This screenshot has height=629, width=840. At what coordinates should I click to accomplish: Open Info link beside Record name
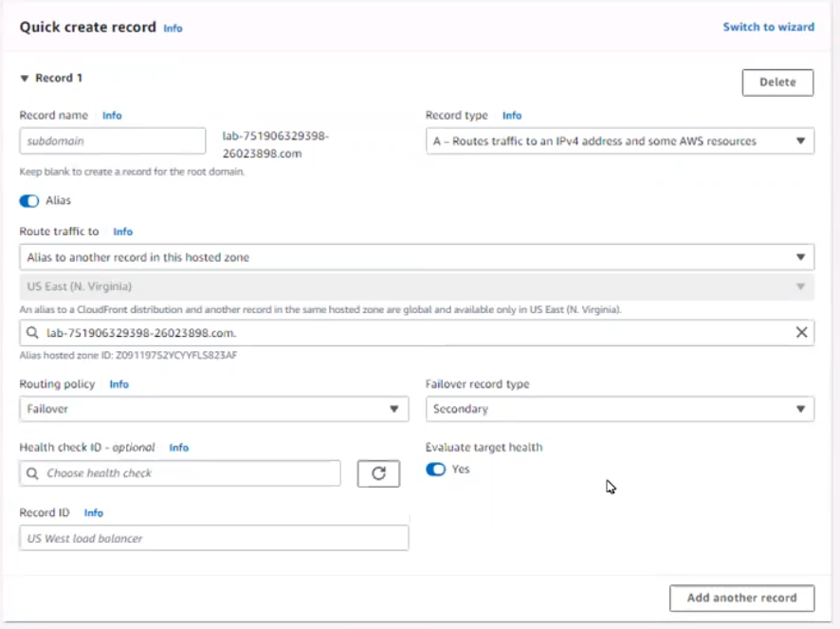pyautogui.click(x=112, y=116)
